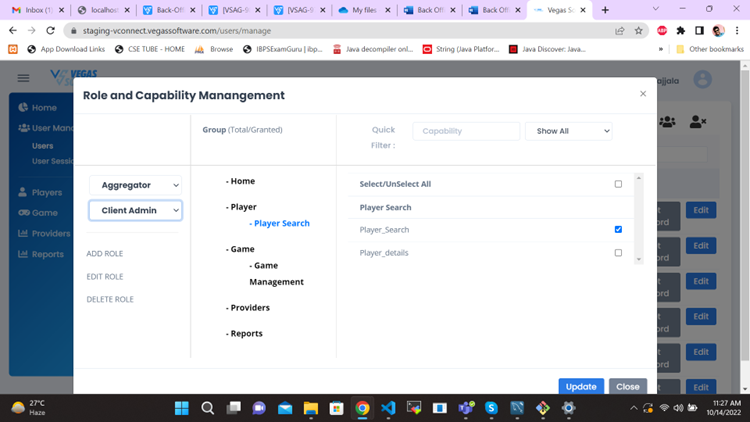Open the extensions puzzle icon

click(x=681, y=31)
